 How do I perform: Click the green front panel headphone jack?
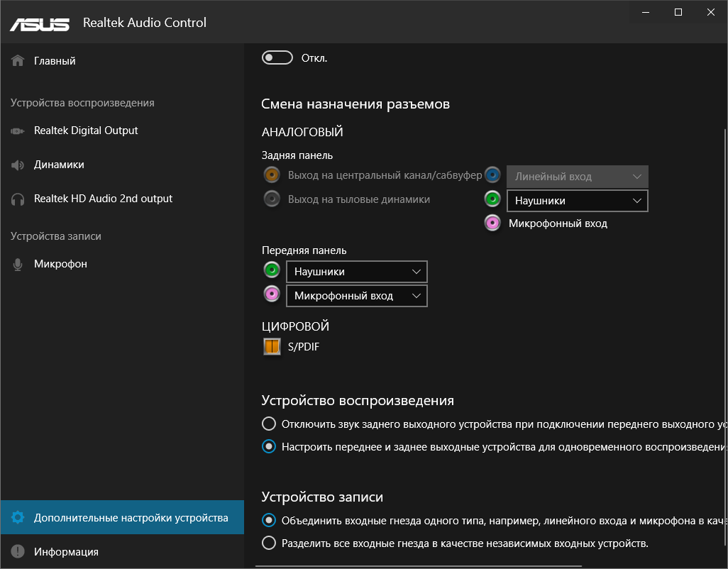point(271,270)
